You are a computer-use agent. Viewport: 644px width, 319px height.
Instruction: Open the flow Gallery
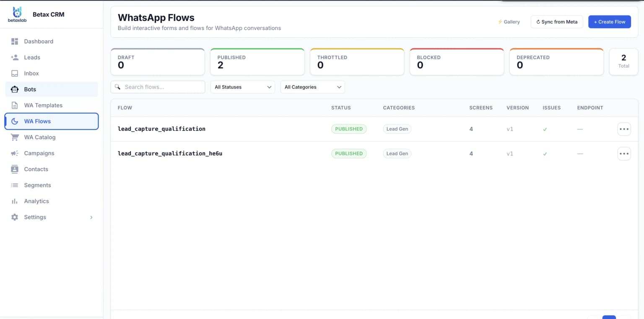pos(509,22)
